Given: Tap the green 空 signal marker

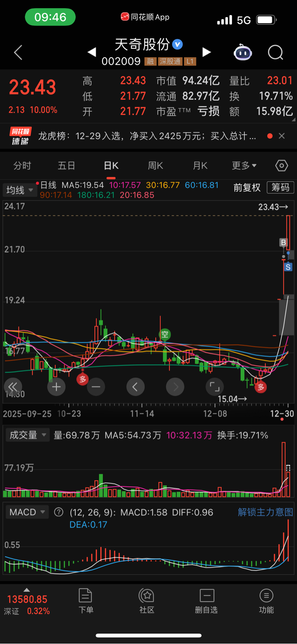Looking at the screenshot, I should 165,334.
